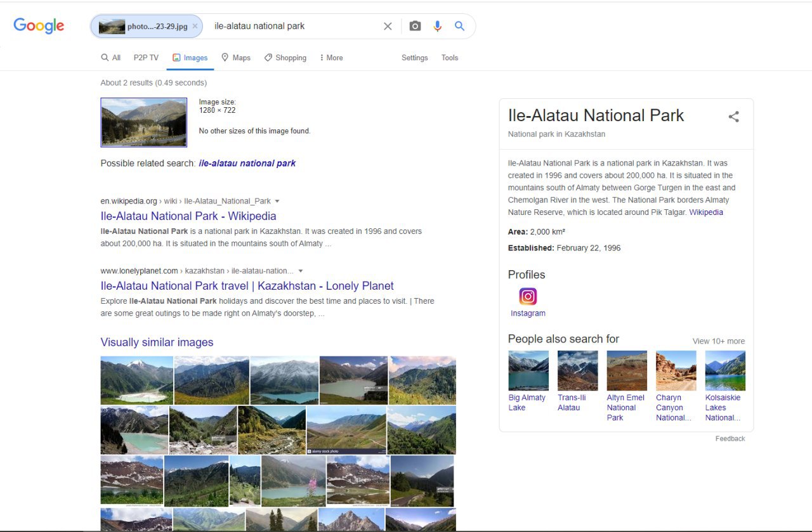Open search Tools
This screenshot has width=812, height=532.
[x=450, y=58]
